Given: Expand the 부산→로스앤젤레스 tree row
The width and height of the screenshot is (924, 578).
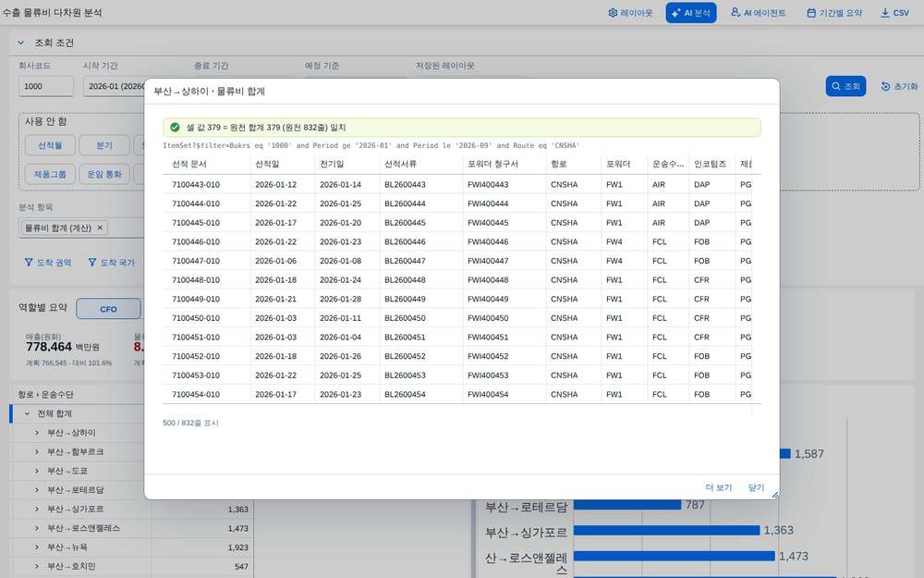Looking at the screenshot, I should (x=37, y=528).
